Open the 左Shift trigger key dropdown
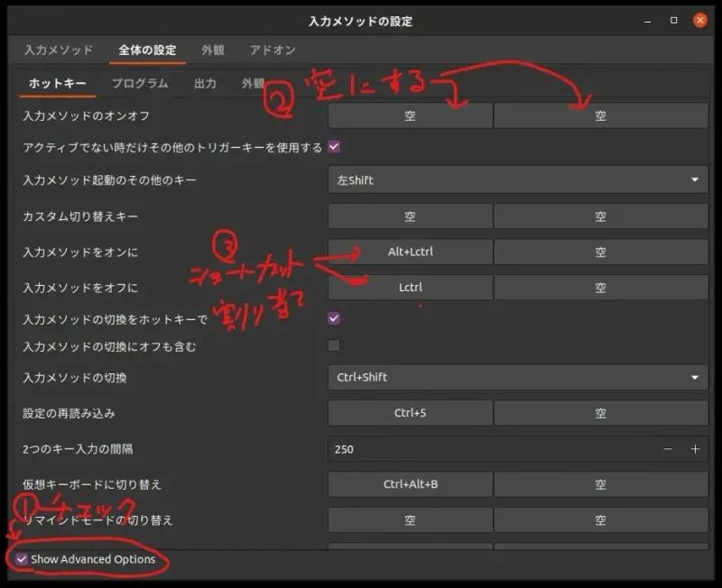 click(x=517, y=180)
